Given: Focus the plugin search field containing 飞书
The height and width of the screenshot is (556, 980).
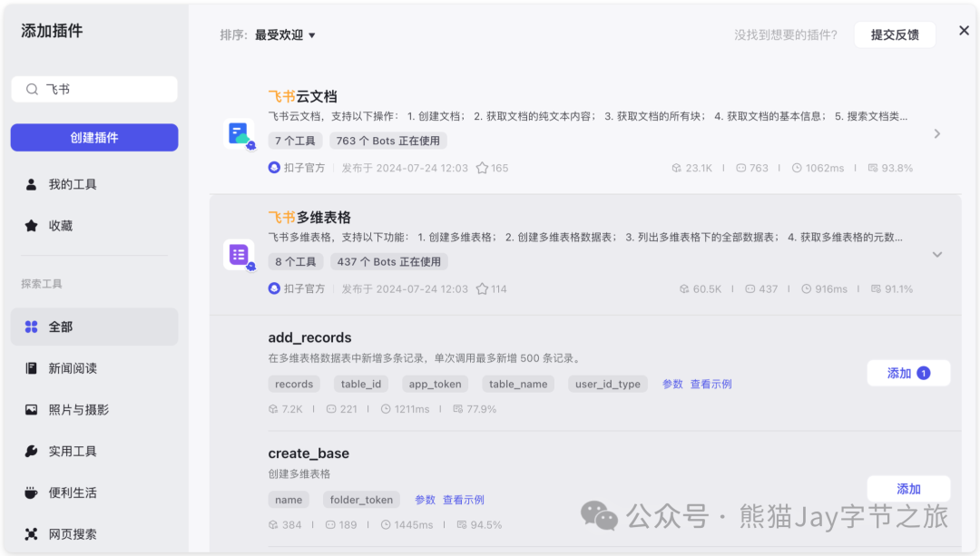Looking at the screenshot, I should click(x=94, y=89).
